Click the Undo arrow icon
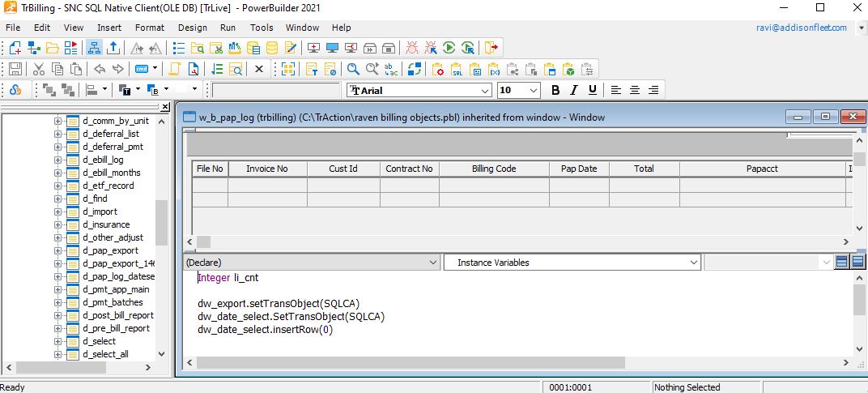868x393 pixels. pyautogui.click(x=100, y=69)
